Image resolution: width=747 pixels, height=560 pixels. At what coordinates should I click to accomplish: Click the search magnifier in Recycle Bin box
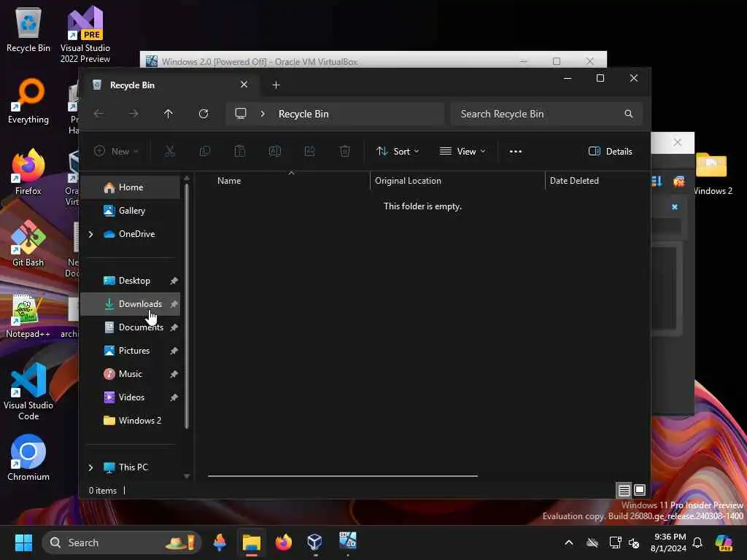tap(629, 114)
